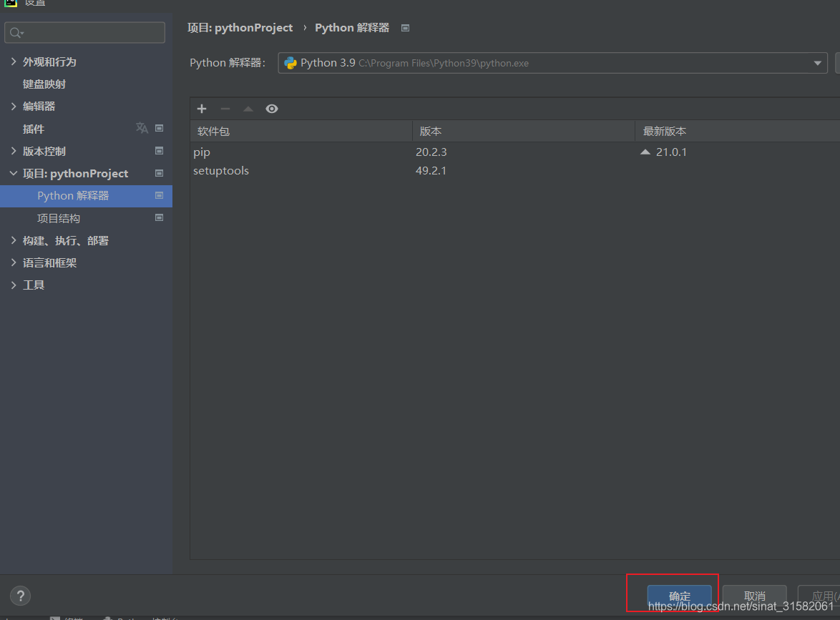Click pip latest version 21.0.1 cell
Image resolution: width=840 pixels, height=620 pixels.
point(671,152)
